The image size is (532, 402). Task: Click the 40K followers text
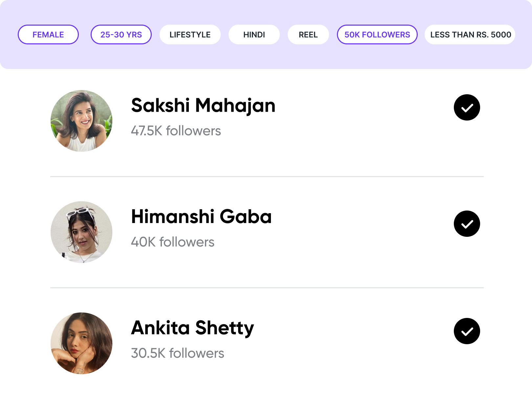[x=172, y=242]
